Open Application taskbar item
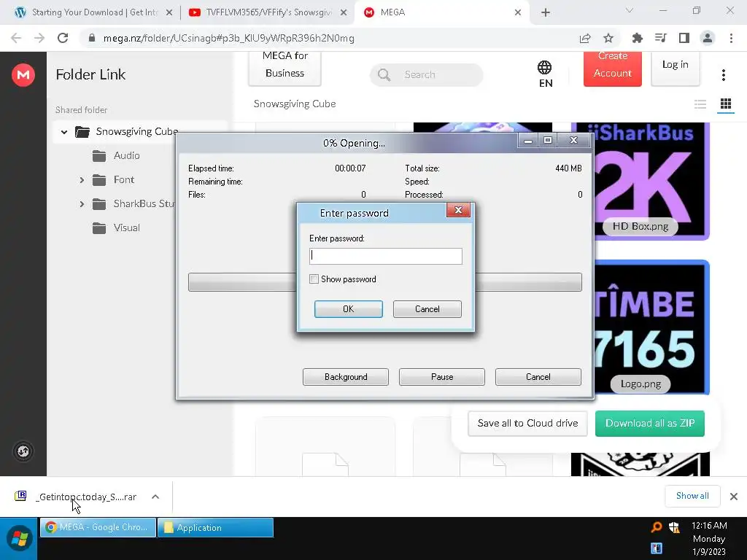 click(215, 527)
